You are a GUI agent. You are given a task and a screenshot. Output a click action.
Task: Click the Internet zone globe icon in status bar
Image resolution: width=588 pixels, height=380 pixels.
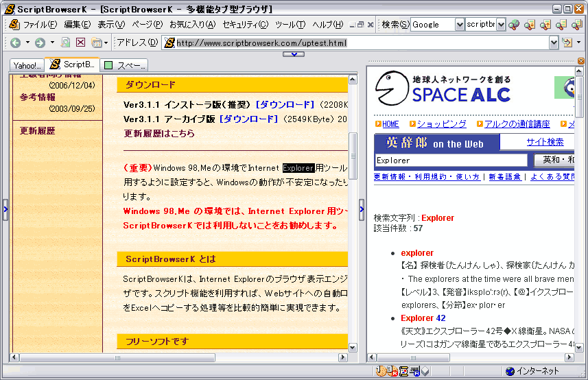(x=510, y=371)
